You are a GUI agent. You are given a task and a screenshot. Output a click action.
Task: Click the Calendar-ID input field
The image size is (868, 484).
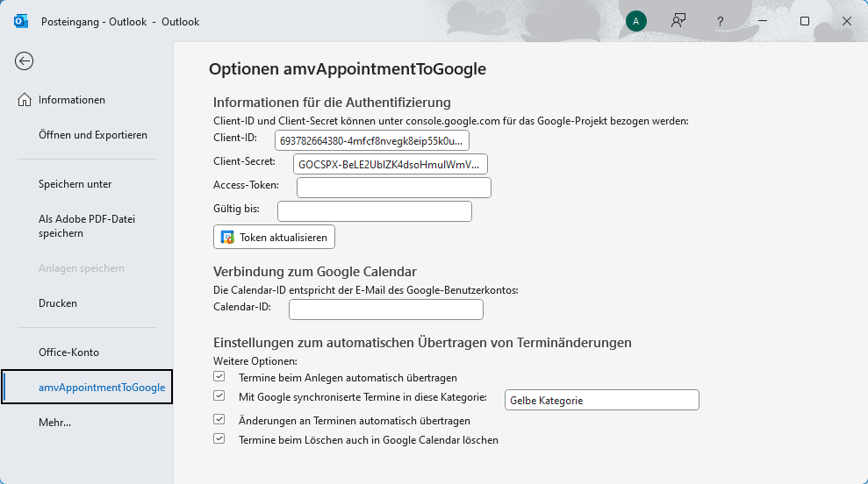point(386,310)
